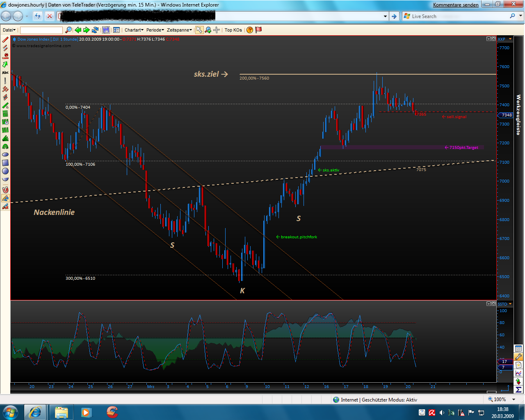Maximize the stochastic indicator pane
Viewport: 525px width, 420px height.
click(x=488, y=304)
